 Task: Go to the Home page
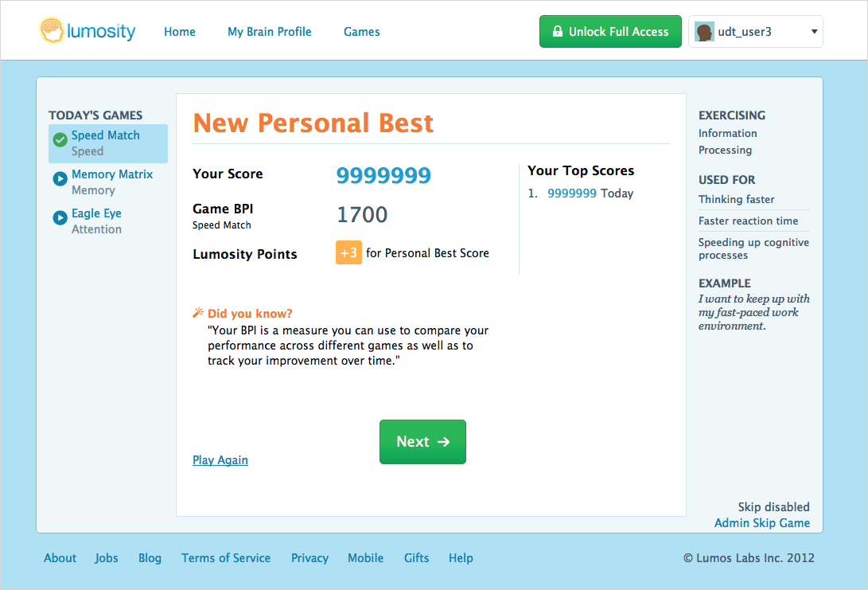[179, 32]
